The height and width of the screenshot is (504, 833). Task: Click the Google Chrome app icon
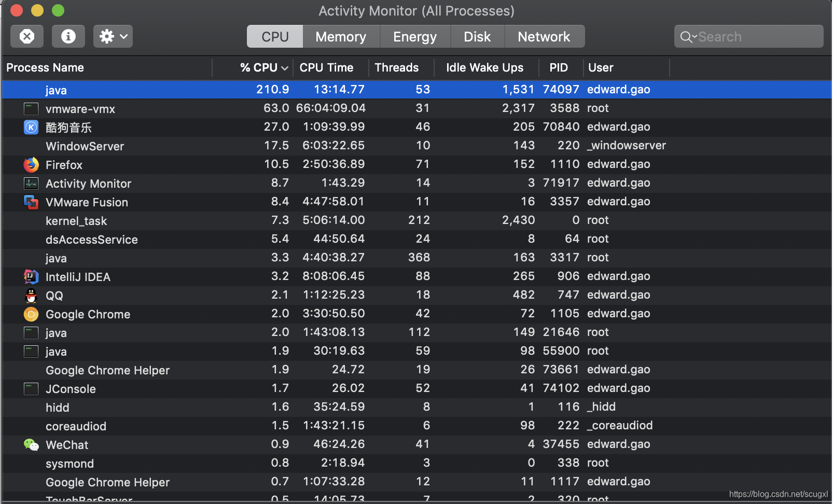tap(31, 314)
